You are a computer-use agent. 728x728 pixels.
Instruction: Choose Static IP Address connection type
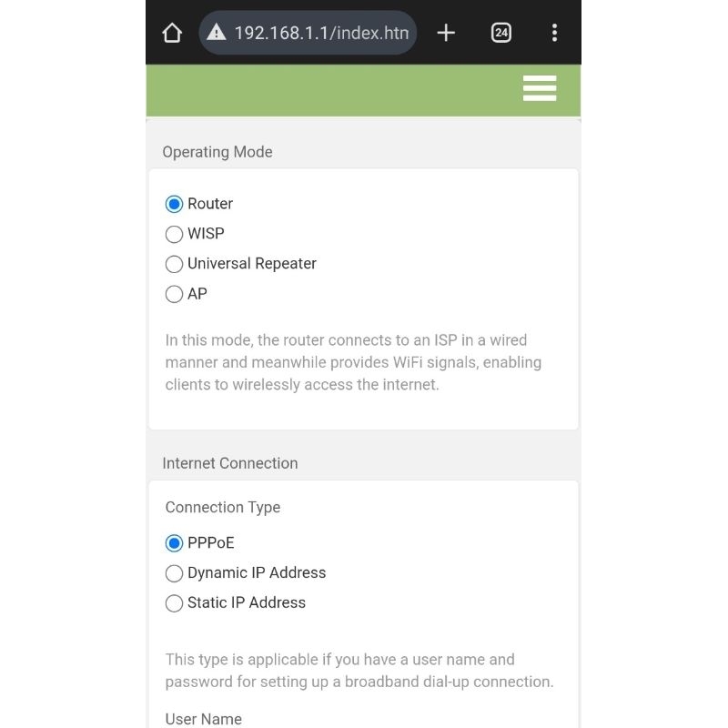coord(175,603)
